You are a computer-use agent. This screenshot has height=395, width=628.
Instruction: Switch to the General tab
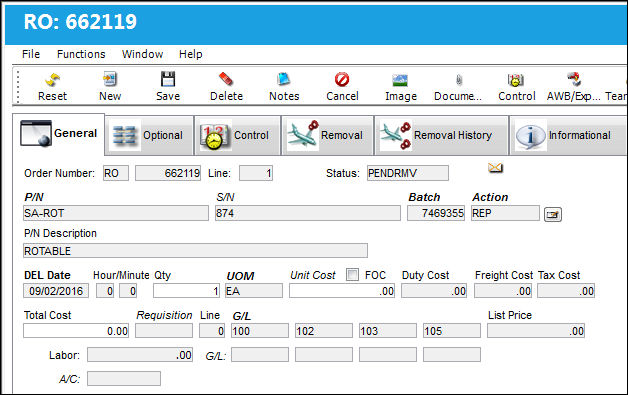click(58, 134)
